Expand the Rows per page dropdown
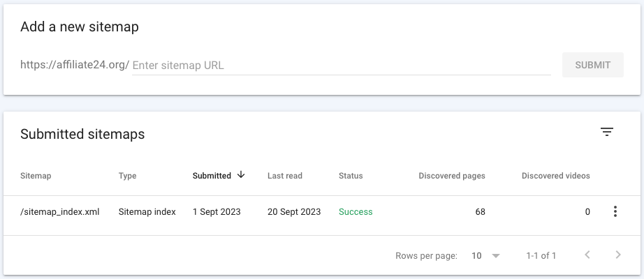This screenshot has height=279, width=644. click(486, 256)
